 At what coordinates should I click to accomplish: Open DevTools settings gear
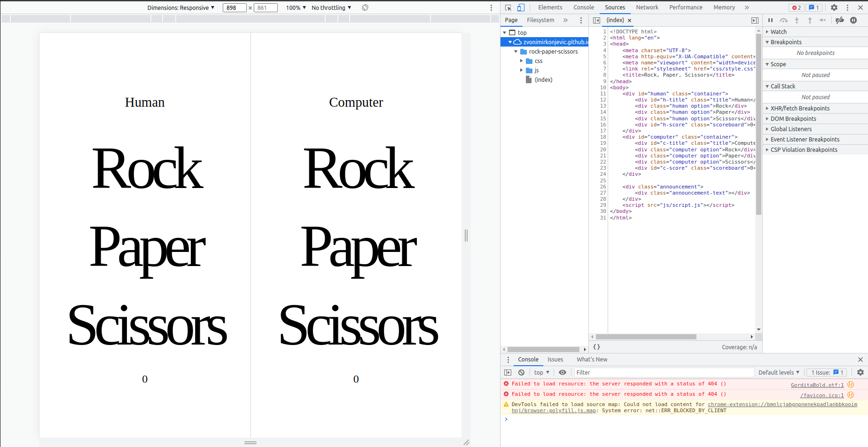coord(834,8)
